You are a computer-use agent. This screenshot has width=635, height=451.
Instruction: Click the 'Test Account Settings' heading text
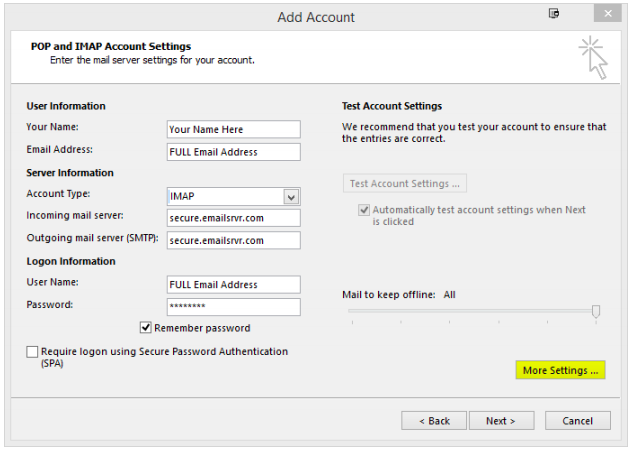(x=392, y=106)
